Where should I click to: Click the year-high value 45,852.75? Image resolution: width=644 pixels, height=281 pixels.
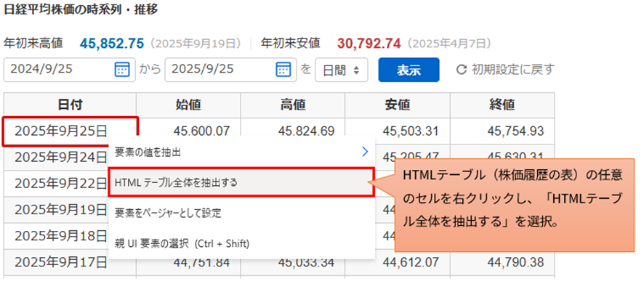click(x=112, y=43)
